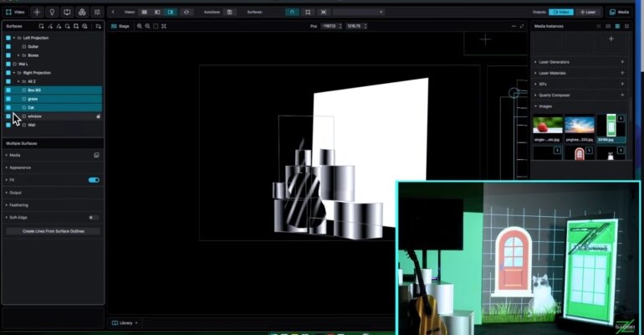
Task: Open the Library dropdown at bottom
Action: click(x=125, y=323)
